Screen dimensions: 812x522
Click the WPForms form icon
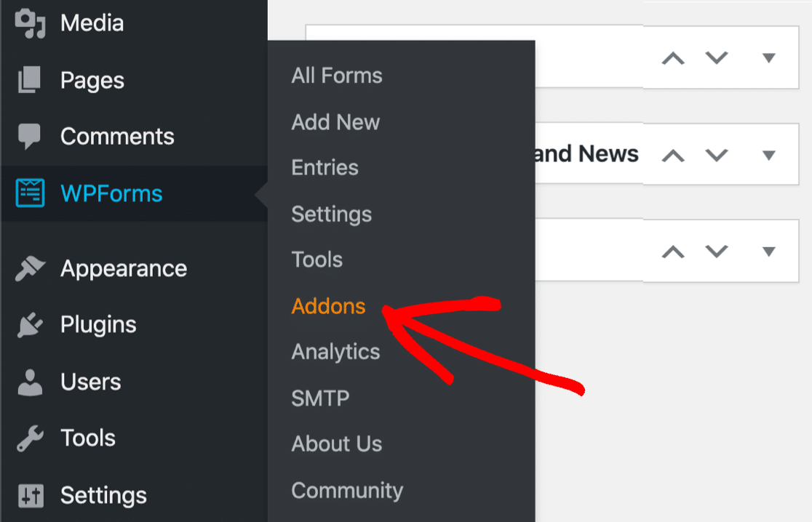pos(31,193)
